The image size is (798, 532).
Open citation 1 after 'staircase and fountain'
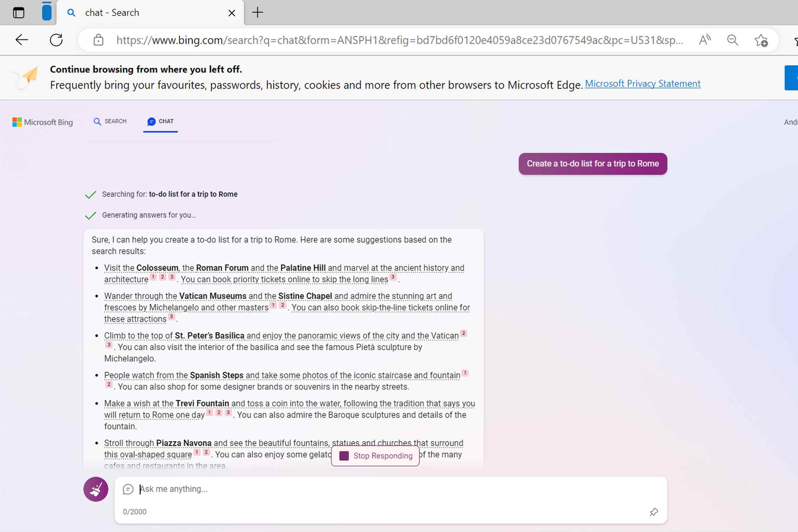[x=465, y=373]
